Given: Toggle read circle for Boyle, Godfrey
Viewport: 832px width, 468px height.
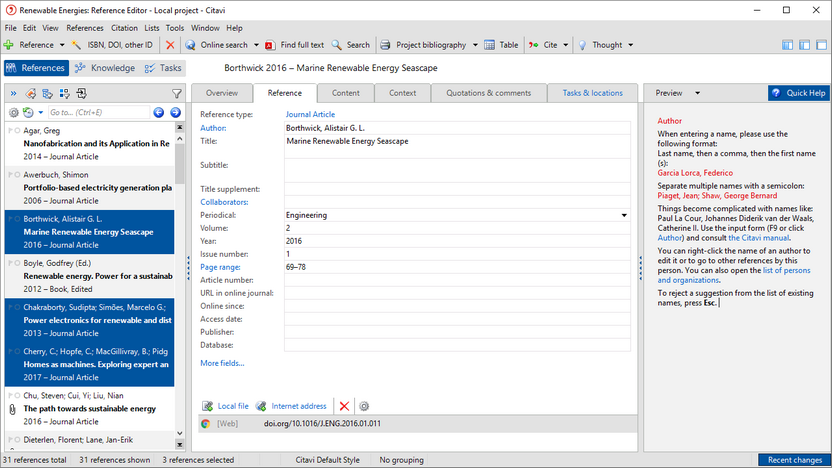Looking at the screenshot, I should (18, 263).
